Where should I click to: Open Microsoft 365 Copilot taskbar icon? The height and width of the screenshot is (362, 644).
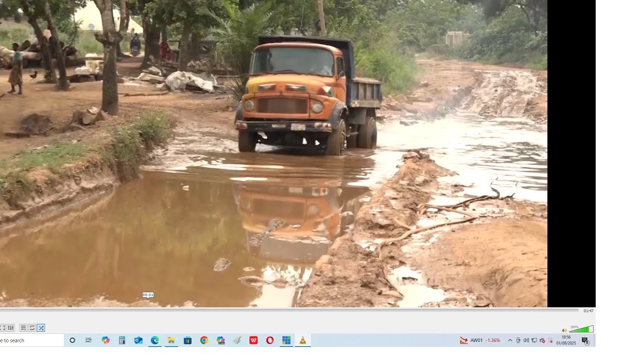pyautogui.click(x=221, y=340)
